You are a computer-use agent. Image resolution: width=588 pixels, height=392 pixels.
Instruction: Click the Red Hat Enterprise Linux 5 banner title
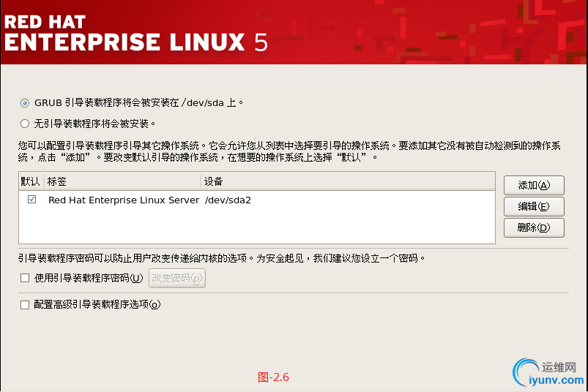135,33
